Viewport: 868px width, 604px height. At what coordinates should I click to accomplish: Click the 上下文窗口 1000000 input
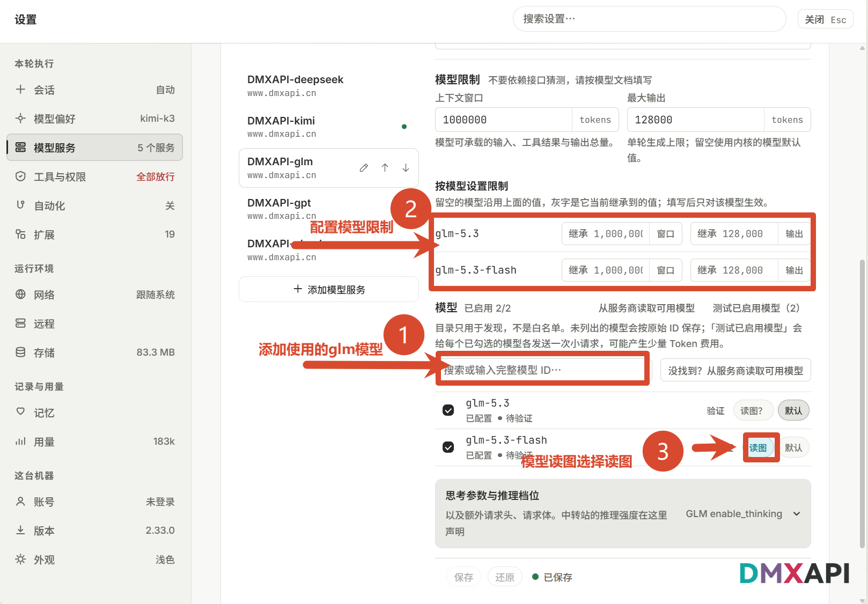pos(503,120)
